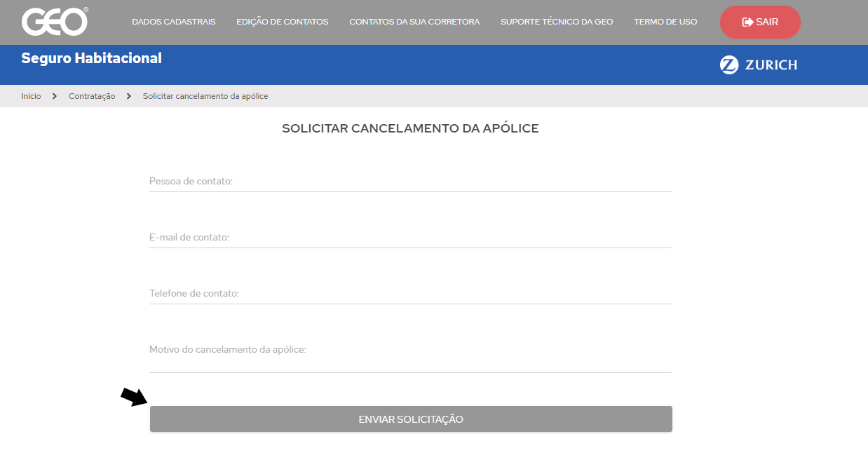Screen dimensions: 868x474
Task: Focus the Telefone de contato field
Action: pyautogui.click(x=410, y=293)
